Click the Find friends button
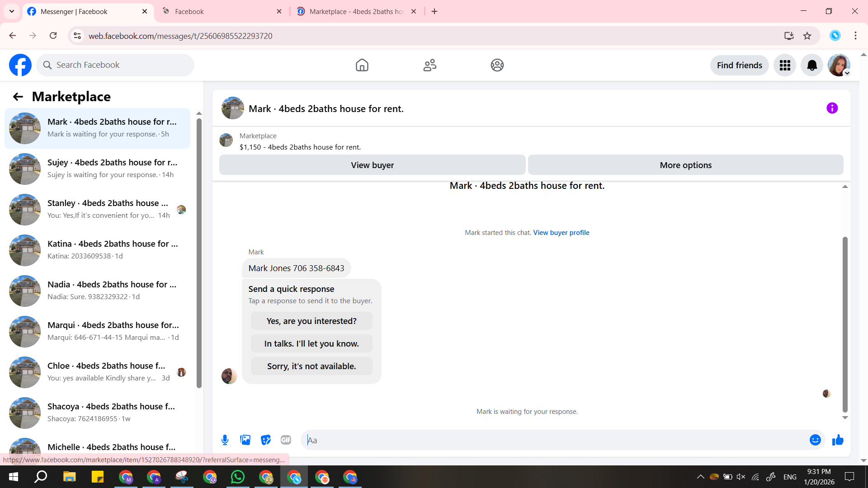 tap(740, 66)
